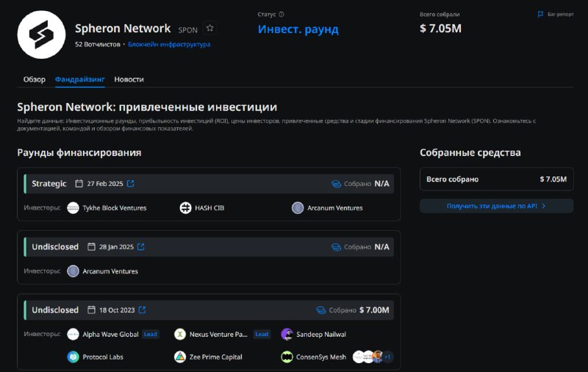Viewport: 588px width, 372px height.
Task: Click coins icon in 28 Jan 2025 round
Action: click(336, 247)
